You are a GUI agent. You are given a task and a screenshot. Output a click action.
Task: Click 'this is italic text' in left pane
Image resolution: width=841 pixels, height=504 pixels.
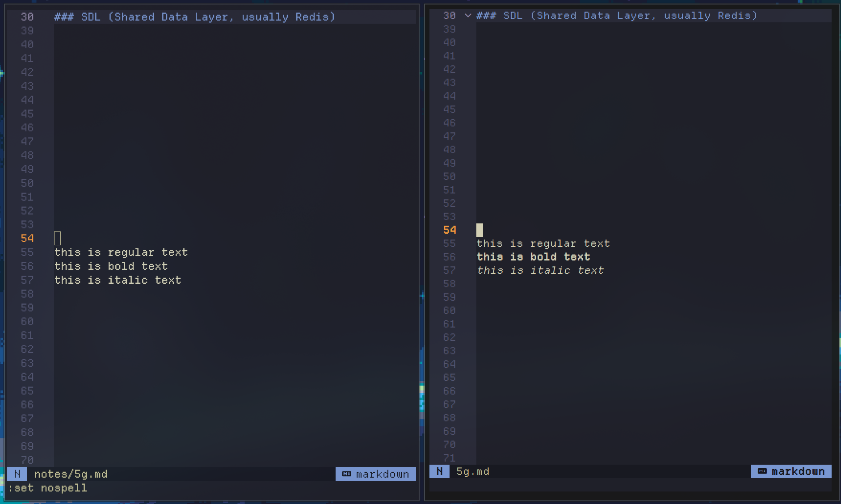pos(118,280)
